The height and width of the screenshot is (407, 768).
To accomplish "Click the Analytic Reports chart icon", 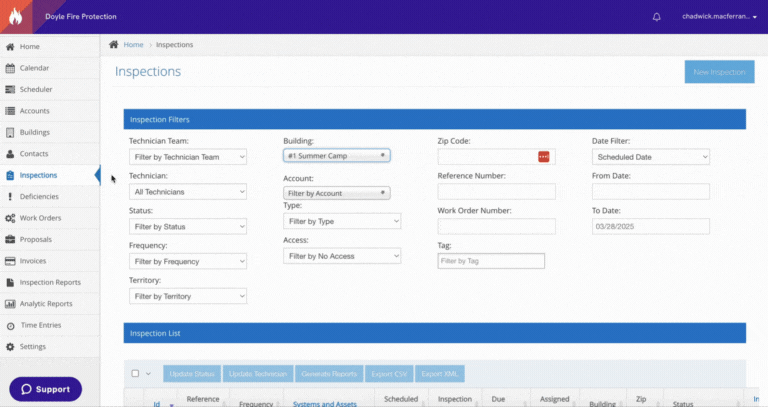I will (x=10, y=304).
